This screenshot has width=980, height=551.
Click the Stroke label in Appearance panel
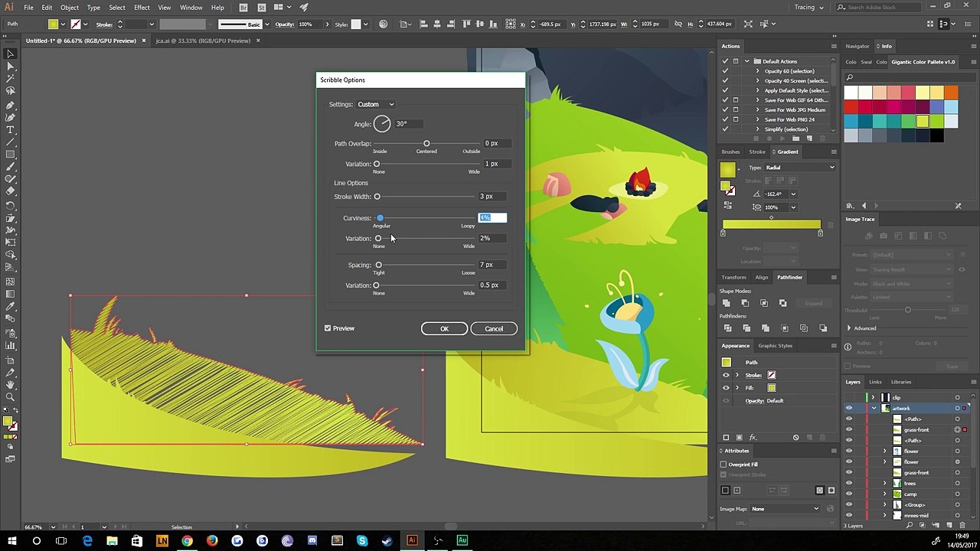click(x=753, y=375)
